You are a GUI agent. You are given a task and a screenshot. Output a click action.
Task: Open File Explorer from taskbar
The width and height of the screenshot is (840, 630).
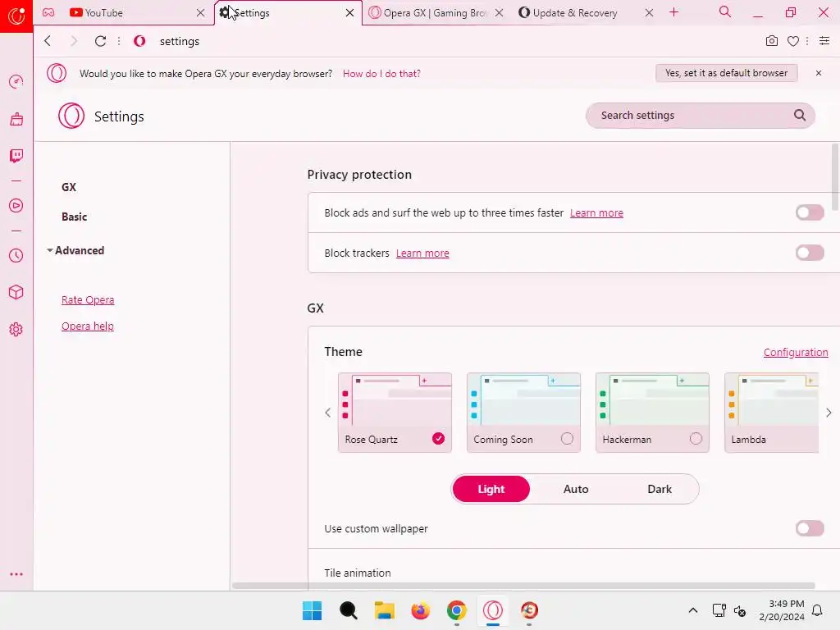pos(384,610)
